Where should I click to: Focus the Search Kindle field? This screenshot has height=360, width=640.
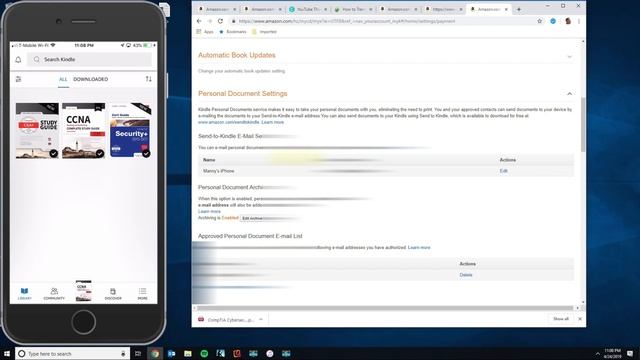[89, 60]
